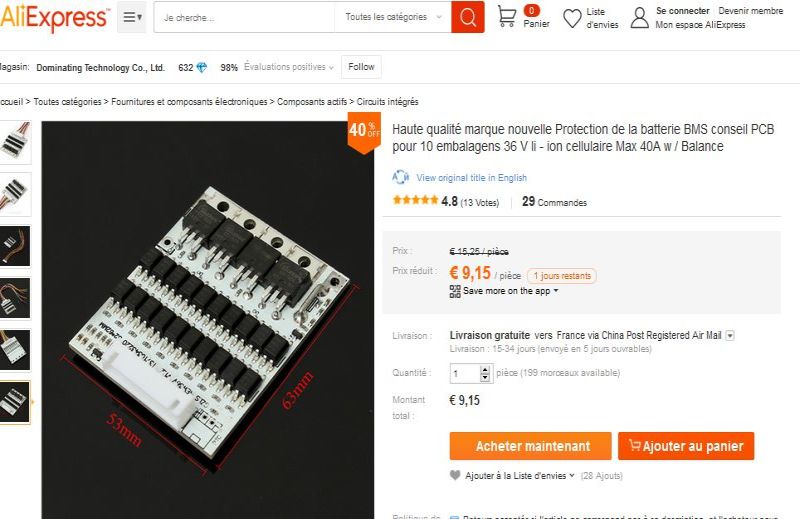800x519 pixels.
Task: Open the wishlist heart icon in header
Action: click(572, 18)
